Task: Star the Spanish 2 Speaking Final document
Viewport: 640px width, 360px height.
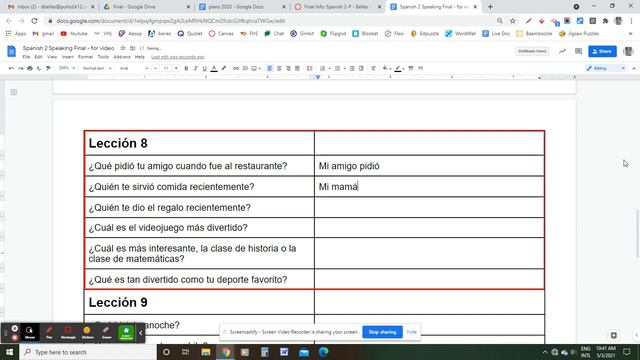Action: tap(123, 48)
